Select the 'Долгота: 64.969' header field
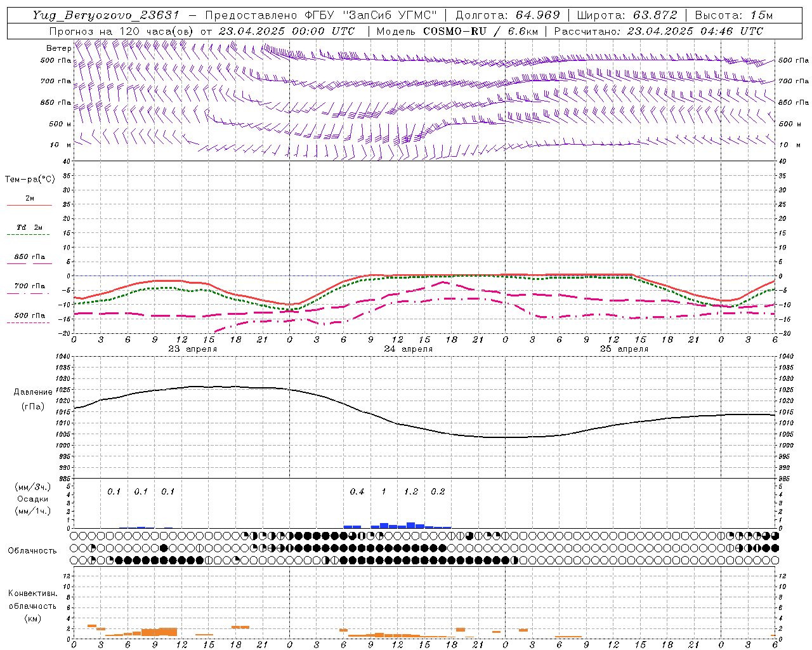The width and height of the screenshot is (812, 650). 507,15
